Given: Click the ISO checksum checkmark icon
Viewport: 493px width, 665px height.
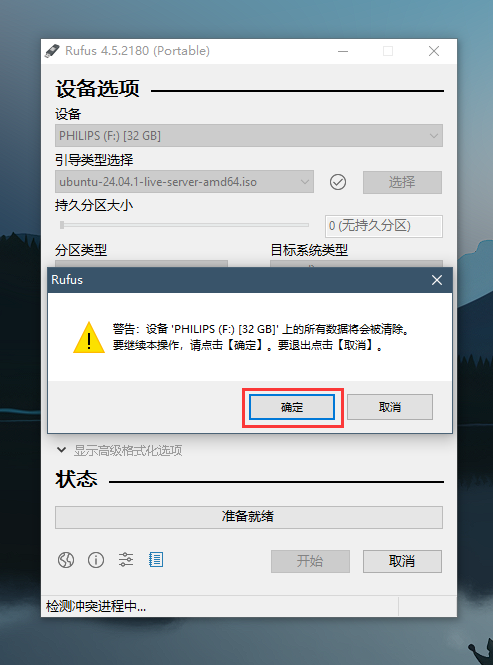Looking at the screenshot, I should click(338, 182).
